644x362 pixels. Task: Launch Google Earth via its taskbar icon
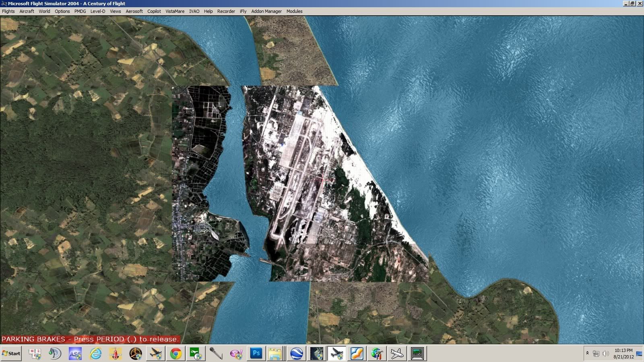(296, 354)
